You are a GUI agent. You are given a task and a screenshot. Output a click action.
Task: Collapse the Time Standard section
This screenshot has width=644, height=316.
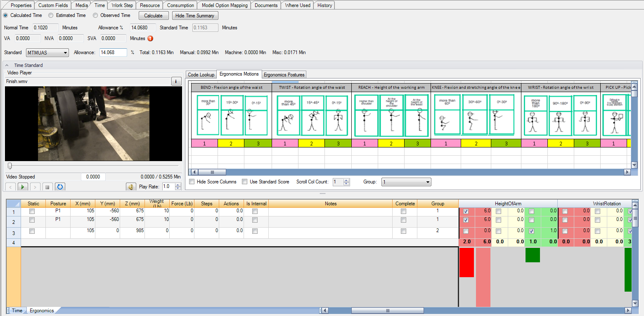[7, 65]
